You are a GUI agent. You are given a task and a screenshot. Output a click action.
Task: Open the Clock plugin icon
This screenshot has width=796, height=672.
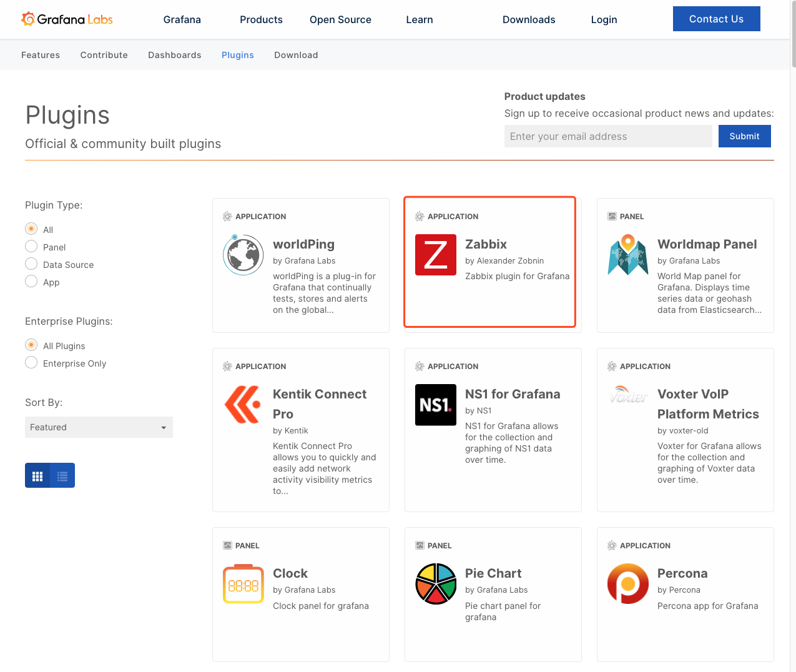coord(243,584)
